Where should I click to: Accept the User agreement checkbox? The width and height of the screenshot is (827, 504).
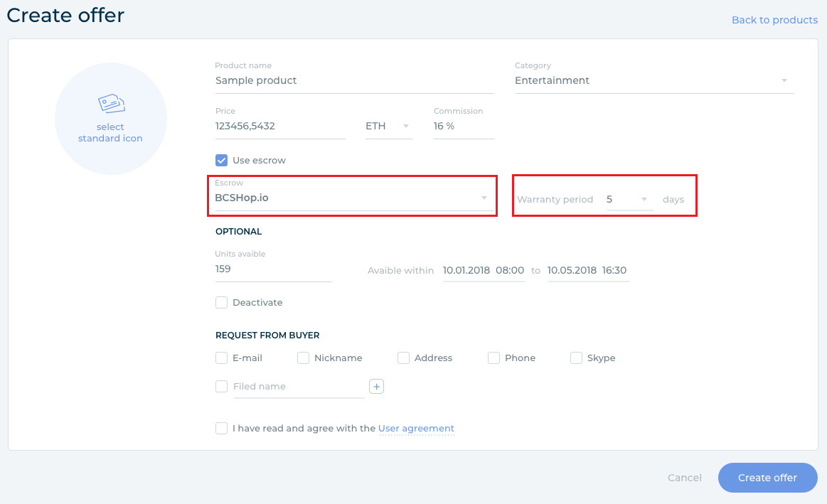(x=222, y=429)
